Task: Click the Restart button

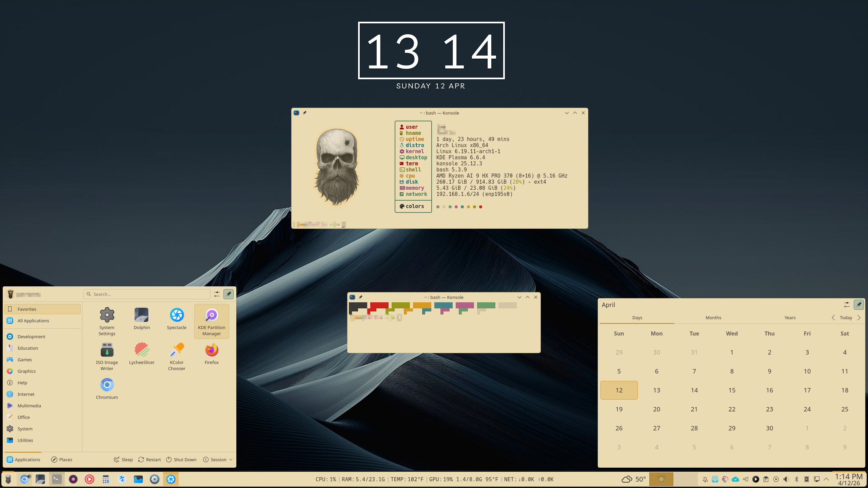Action: (x=150, y=460)
